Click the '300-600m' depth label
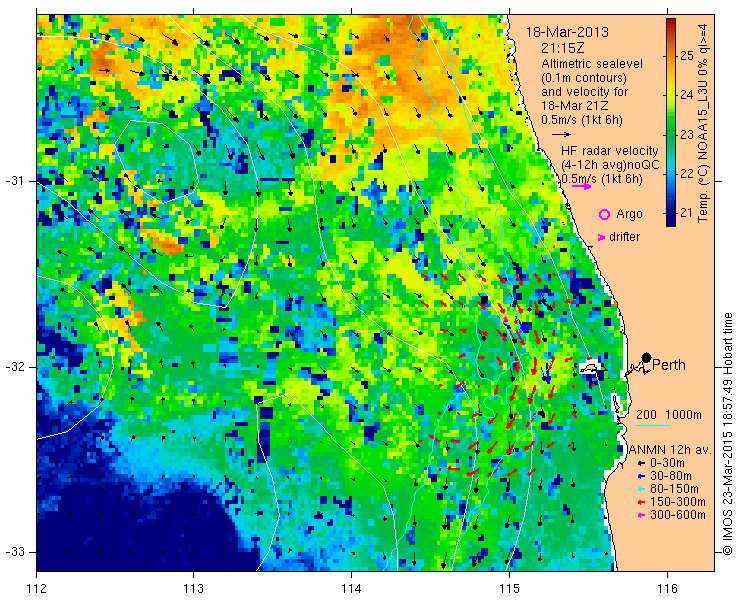 pyautogui.click(x=678, y=515)
